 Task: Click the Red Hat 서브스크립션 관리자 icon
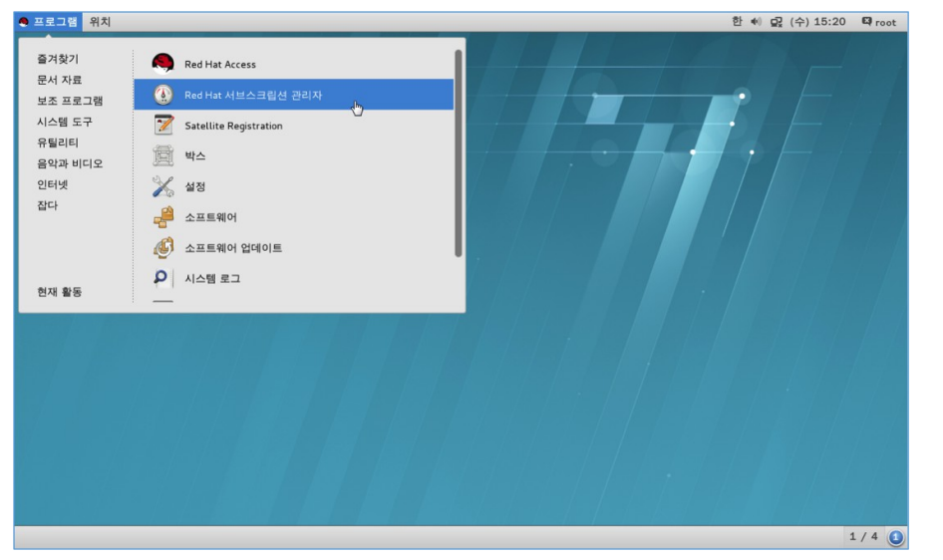click(x=162, y=95)
